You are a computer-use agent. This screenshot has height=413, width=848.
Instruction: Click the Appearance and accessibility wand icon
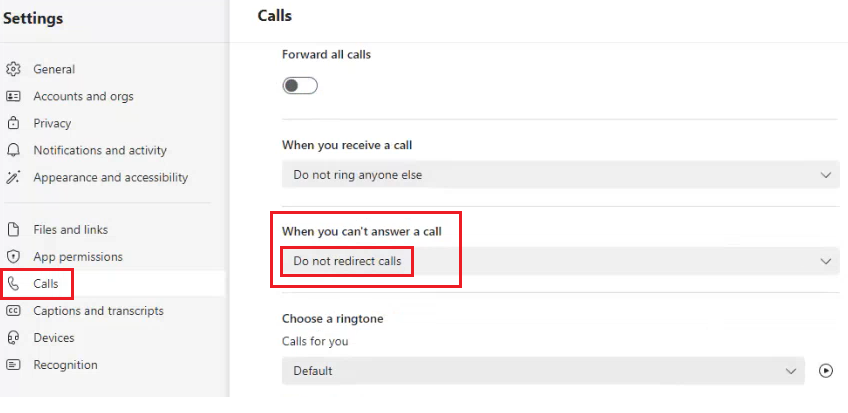point(13,177)
